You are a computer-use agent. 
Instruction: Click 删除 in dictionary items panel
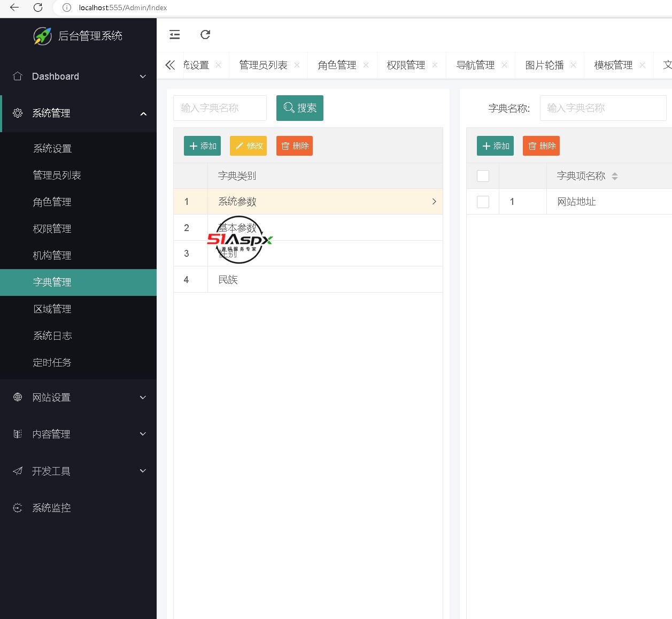[x=541, y=146]
